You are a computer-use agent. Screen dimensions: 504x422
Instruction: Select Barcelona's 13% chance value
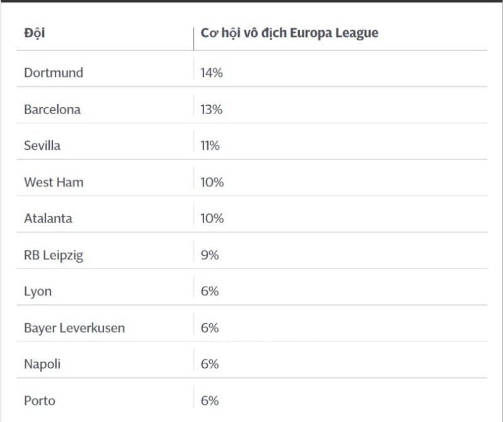click(211, 109)
